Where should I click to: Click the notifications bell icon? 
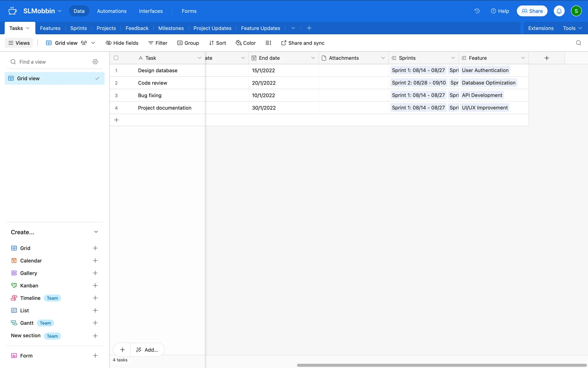coord(559,11)
